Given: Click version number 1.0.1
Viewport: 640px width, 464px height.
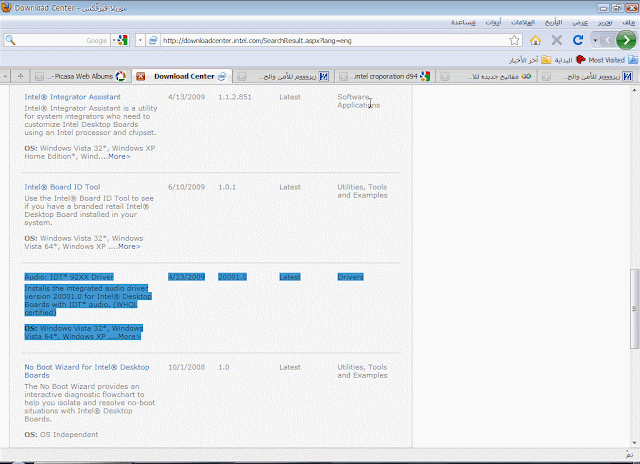Looking at the screenshot, I should 227,187.
